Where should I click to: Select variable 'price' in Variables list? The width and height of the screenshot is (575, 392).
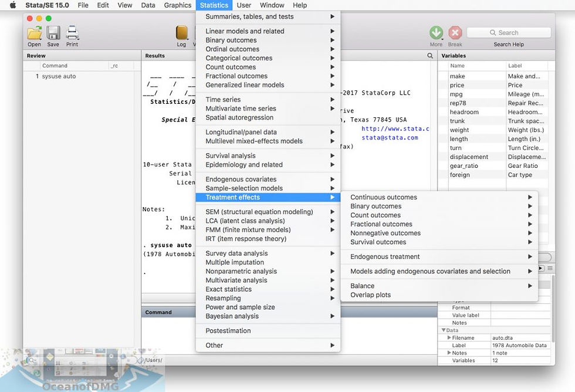(x=457, y=85)
